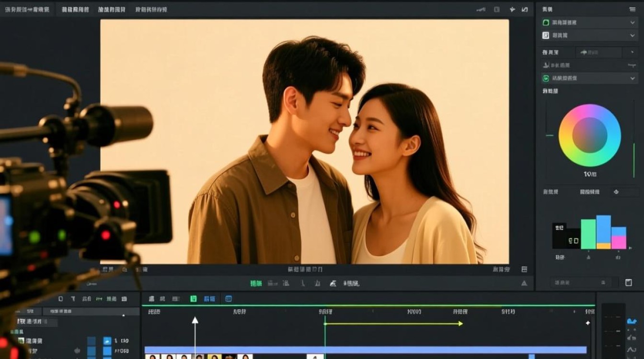
Task: Click the teal handle on the left vertical slider
Action: (x=549, y=135)
